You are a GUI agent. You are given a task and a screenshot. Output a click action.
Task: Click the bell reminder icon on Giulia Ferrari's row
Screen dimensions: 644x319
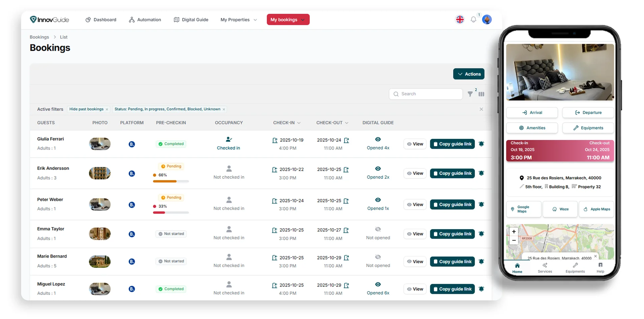pyautogui.click(x=481, y=144)
